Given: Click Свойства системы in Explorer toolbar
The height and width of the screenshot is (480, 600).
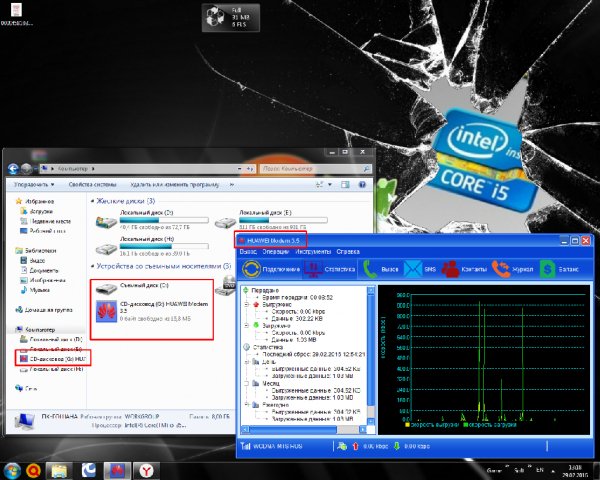Looking at the screenshot, I should (92, 184).
